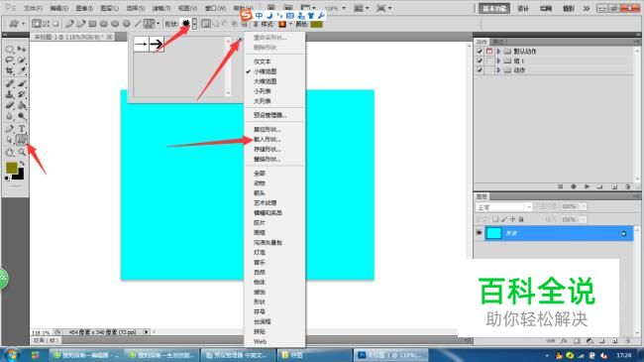Select the Move tool in toolbox
644x362 pixels.
(22, 50)
